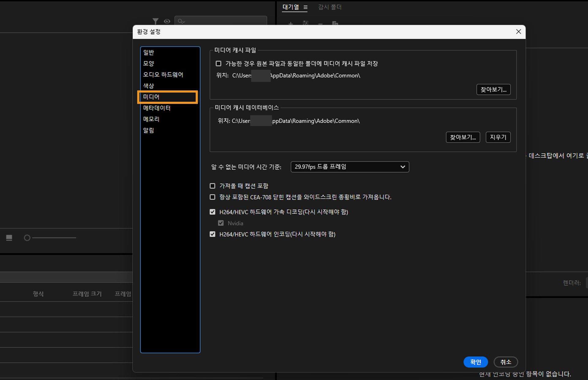This screenshot has height=380, width=588.
Task: Click the remove item minus icon in the queue toolbar
Action: [x=320, y=25]
